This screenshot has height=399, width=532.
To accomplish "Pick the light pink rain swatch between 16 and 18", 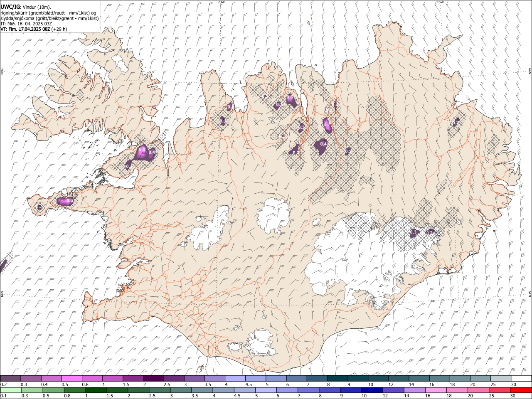I will pos(436,390).
